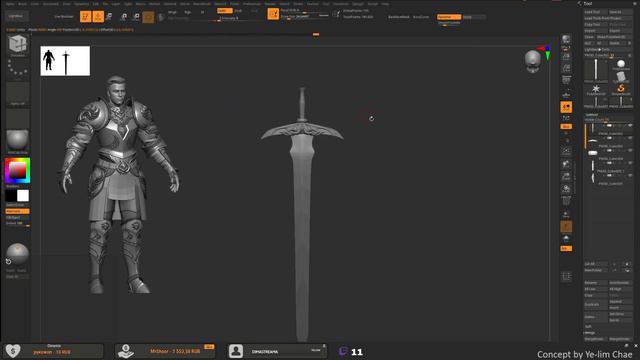Open the Brush menu

pos(22,4)
